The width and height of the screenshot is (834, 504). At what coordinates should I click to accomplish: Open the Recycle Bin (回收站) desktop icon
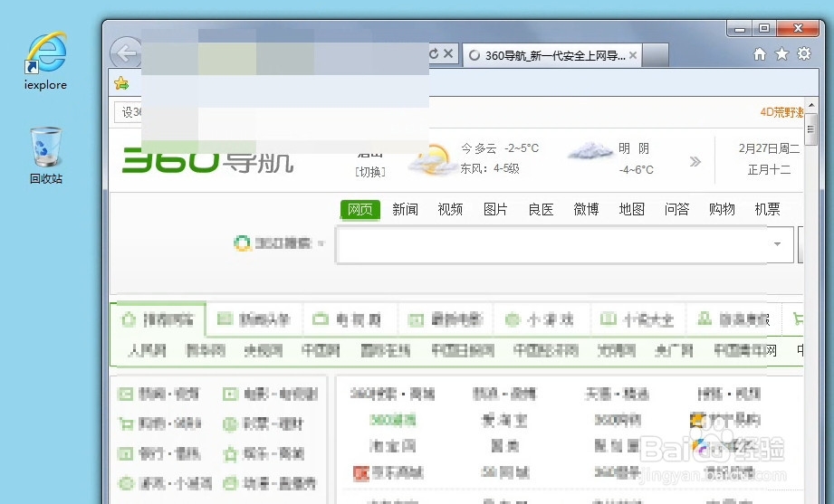46,156
